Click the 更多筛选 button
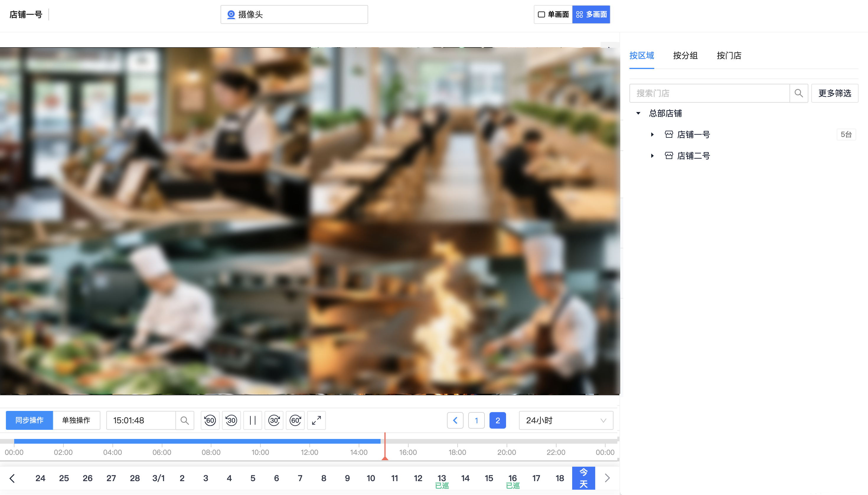 834,93
